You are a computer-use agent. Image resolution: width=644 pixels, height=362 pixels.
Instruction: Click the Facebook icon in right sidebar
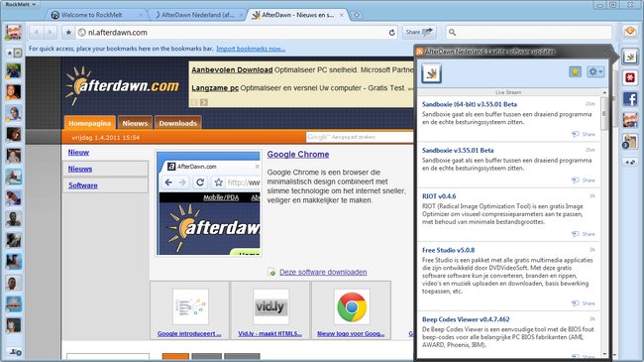click(630, 99)
